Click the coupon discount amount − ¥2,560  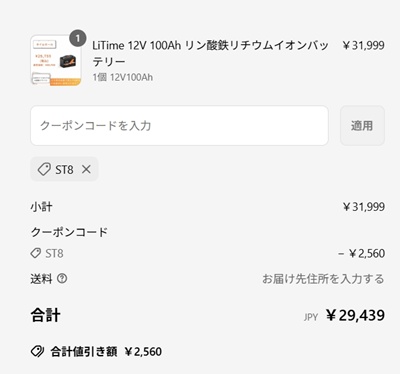click(x=361, y=254)
